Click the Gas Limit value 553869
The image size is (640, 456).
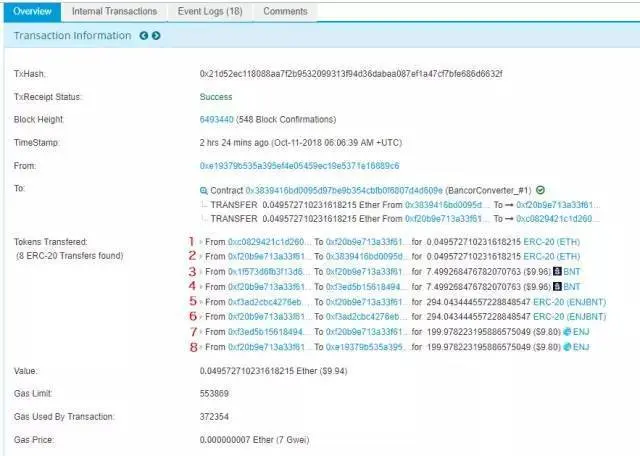tap(214, 394)
